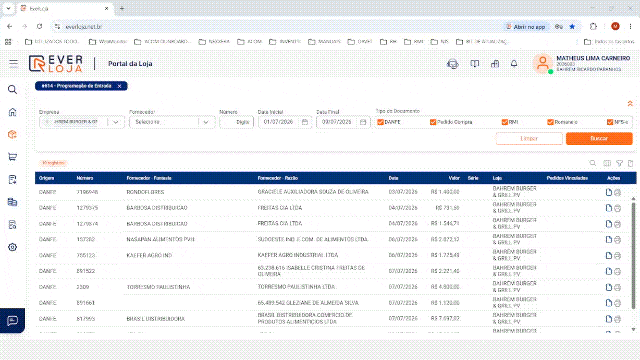Open the hamburger menu beside the EverLoja logo

tap(13, 63)
